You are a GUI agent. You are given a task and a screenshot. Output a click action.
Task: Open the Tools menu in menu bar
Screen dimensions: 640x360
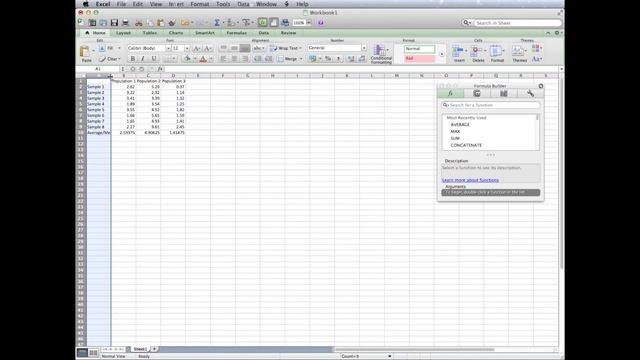click(223, 4)
